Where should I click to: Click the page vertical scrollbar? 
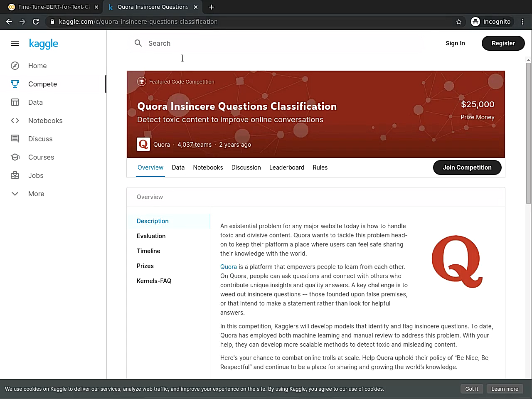click(528, 133)
